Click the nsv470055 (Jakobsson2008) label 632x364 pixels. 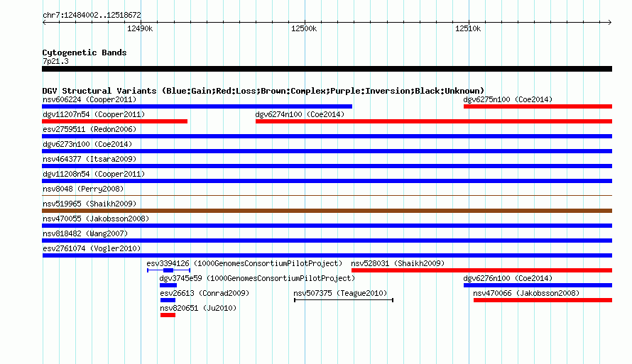[x=96, y=219]
